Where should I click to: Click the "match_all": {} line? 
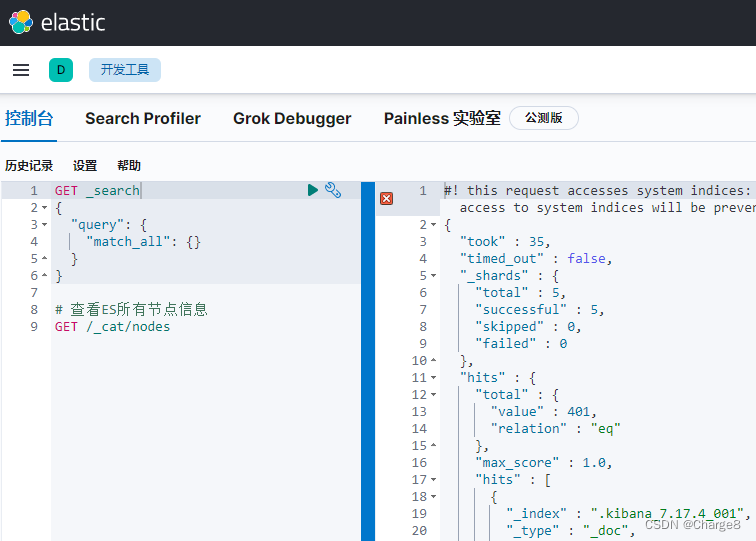coord(143,242)
